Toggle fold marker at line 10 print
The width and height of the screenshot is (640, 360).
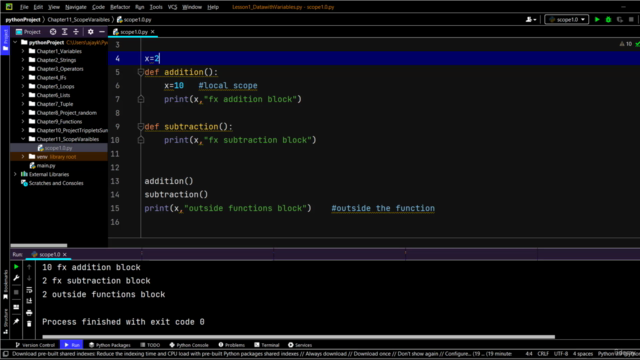(x=140, y=140)
